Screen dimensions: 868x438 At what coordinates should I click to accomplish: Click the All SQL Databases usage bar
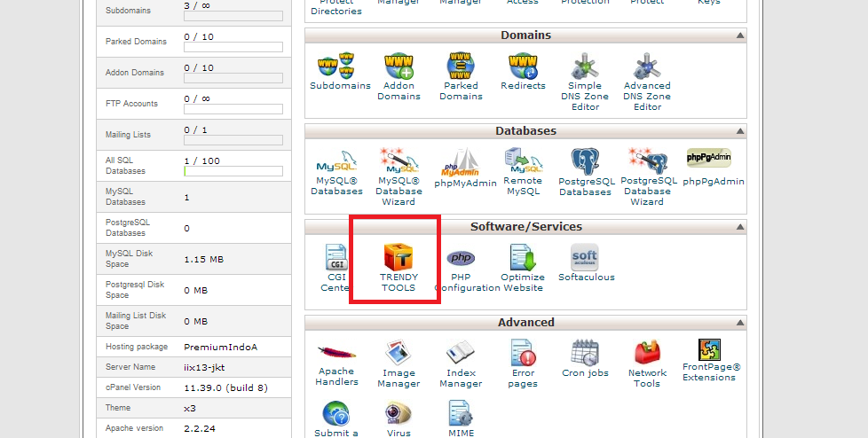tap(233, 171)
